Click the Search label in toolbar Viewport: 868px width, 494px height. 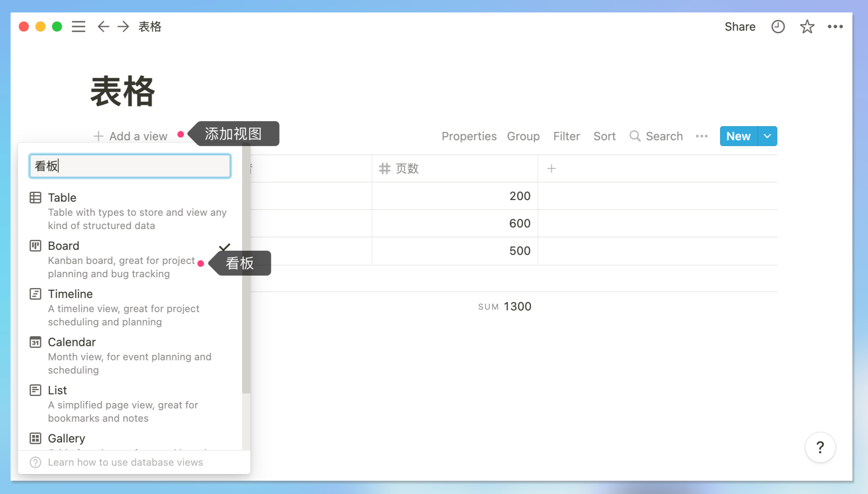point(664,136)
